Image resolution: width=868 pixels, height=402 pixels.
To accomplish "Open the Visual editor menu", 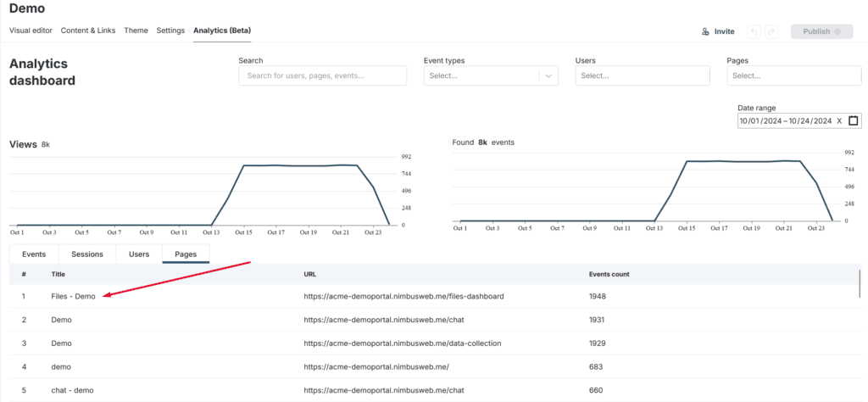I will (x=31, y=31).
